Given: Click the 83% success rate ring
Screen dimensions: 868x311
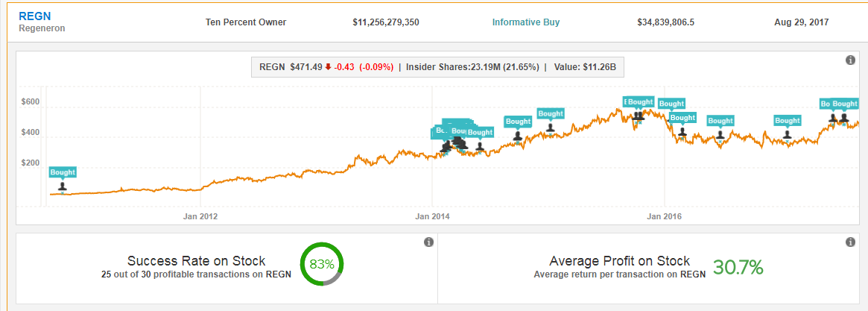Looking at the screenshot, I should [322, 264].
